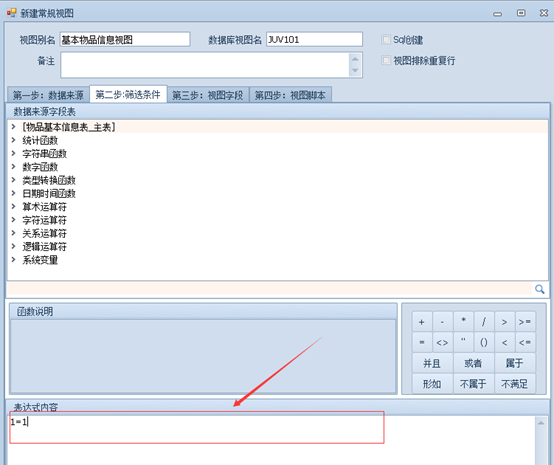Insert the greater-than-or-equal operator
The height and width of the screenshot is (465, 554).
(525, 322)
